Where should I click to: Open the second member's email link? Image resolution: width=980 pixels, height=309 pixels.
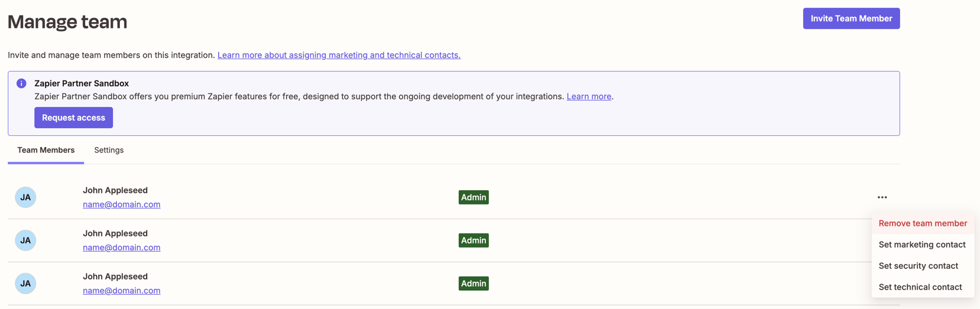121,248
